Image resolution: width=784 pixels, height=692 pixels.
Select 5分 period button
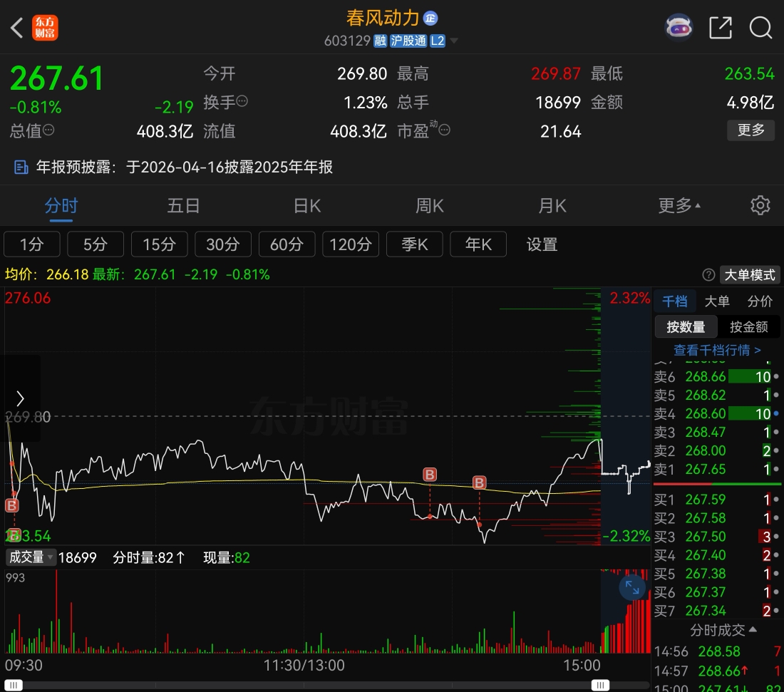96,244
